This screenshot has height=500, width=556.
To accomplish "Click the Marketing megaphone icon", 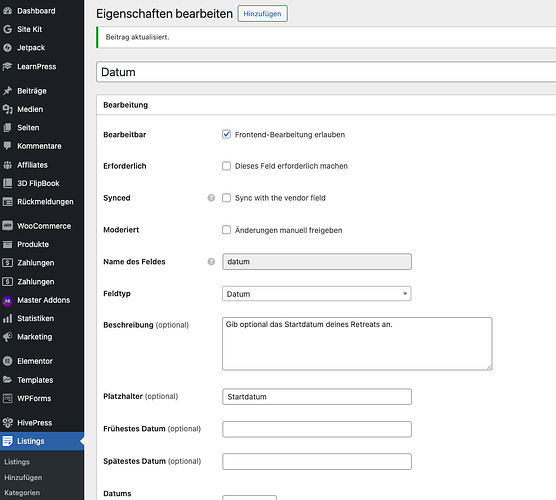I will [7, 337].
